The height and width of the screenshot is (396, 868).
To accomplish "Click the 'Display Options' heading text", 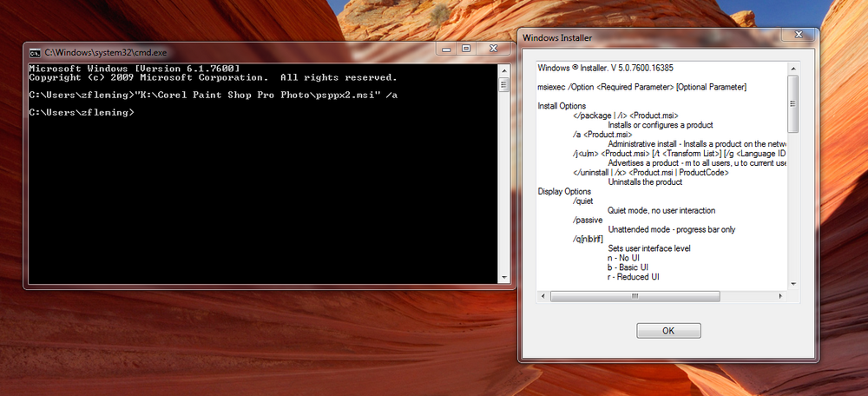I will tap(563, 192).
